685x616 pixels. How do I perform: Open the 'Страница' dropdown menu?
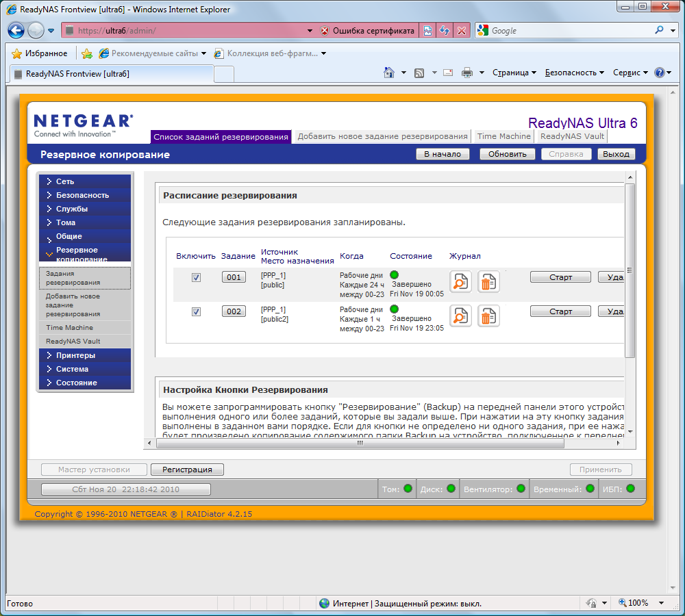pyautogui.click(x=514, y=73)
